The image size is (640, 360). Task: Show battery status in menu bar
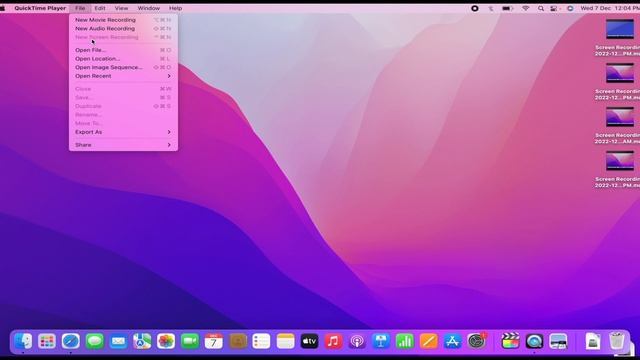(507, 8)
